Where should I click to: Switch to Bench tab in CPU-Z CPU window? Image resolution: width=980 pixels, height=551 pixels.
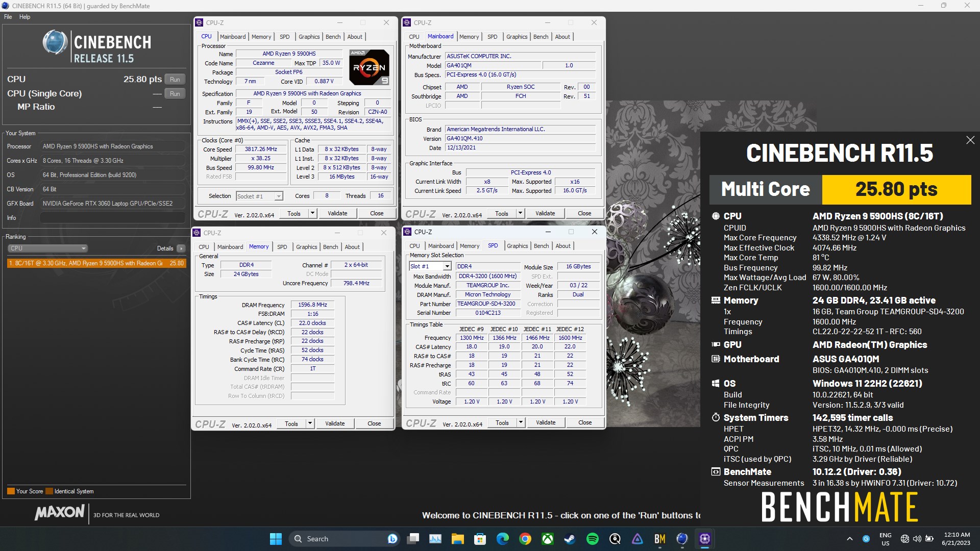coord(333,37)
